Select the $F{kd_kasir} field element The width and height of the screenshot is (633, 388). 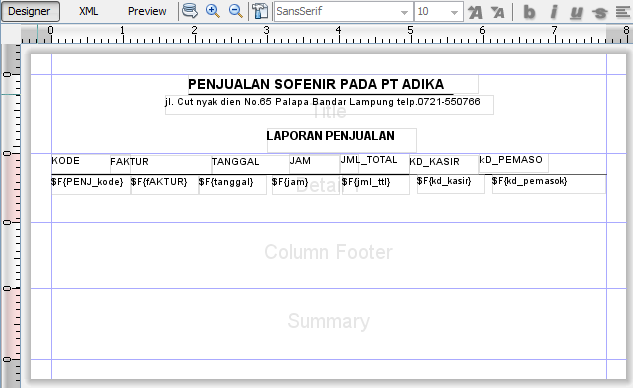pyautogui.click(x=451, y=184)
